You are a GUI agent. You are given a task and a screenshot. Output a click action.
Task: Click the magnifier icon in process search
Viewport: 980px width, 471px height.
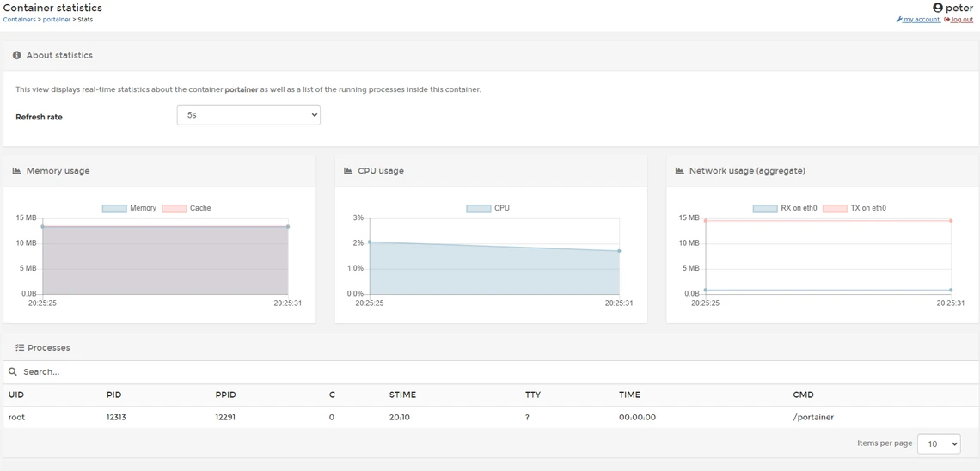(13, 371)
